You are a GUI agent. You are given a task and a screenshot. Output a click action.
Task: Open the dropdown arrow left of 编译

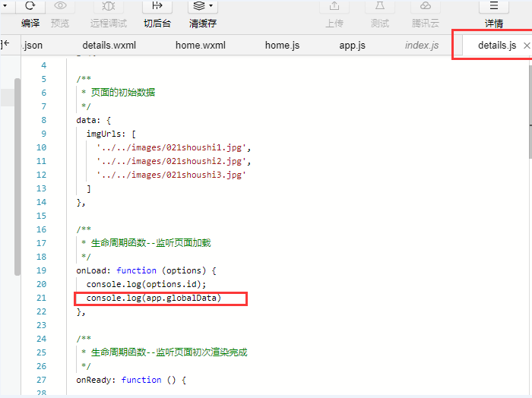[x=5, y=5]
